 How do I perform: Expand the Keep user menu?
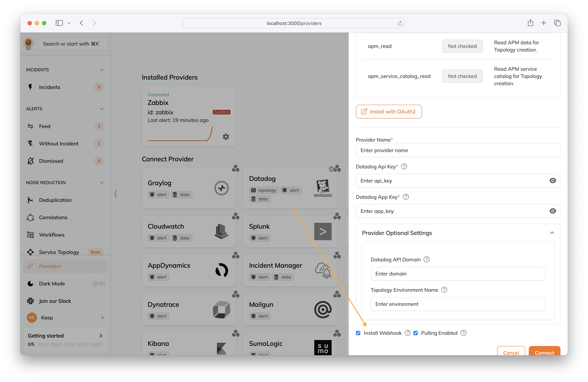102,318
